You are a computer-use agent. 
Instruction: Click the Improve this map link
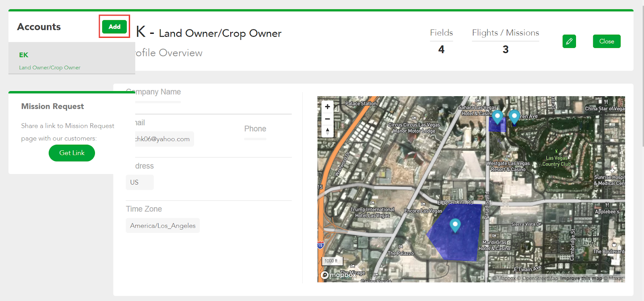[x=581, y=278]
